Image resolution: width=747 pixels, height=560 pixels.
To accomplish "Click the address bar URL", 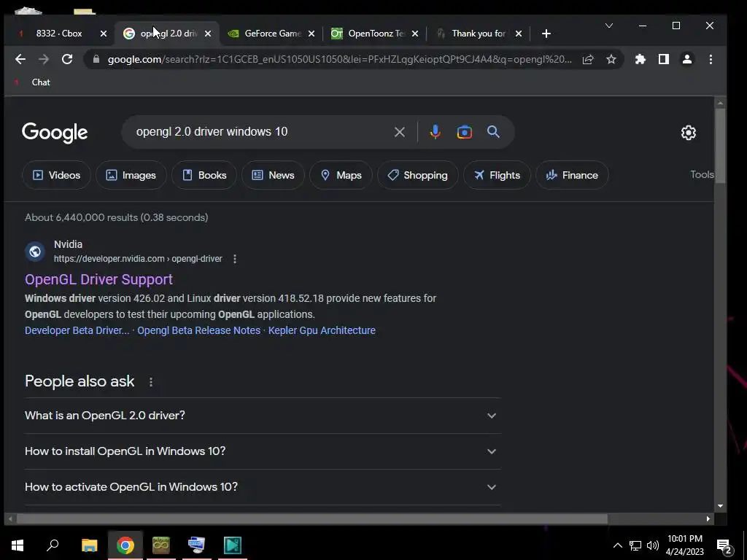I will click(339, 60).
